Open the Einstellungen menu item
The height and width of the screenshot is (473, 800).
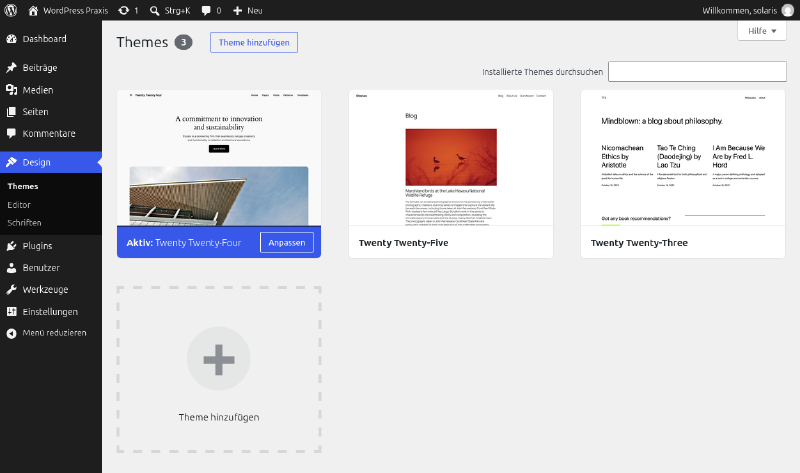tap(51, 311)
